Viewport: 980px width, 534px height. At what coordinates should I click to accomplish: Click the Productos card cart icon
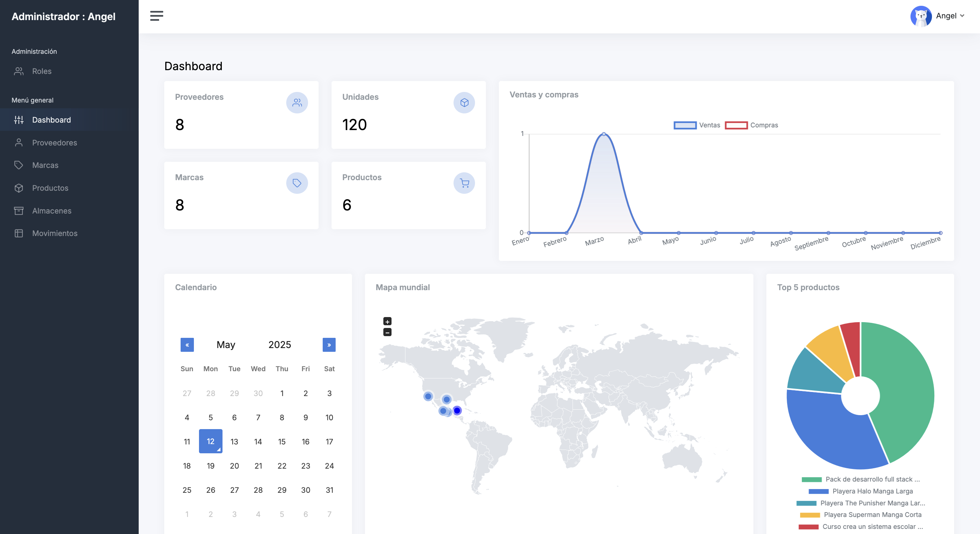[464, 183]
